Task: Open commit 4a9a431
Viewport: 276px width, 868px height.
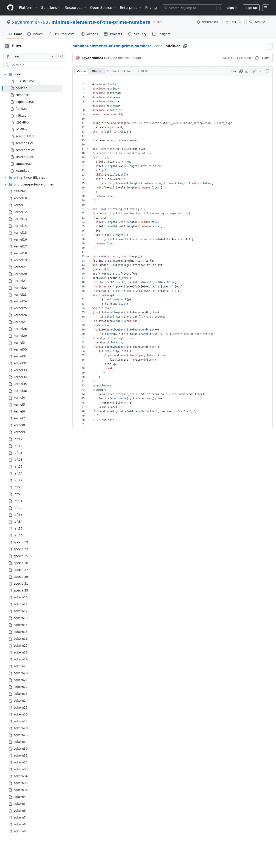Action: point(228,58)
